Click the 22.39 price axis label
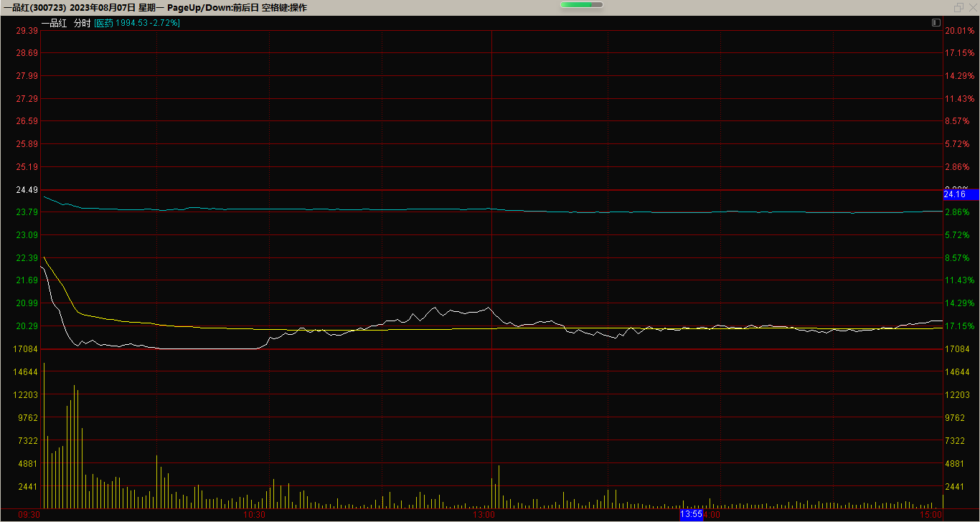Image resolution: width=980 pixels, height=522 pixels. (27, 258)
